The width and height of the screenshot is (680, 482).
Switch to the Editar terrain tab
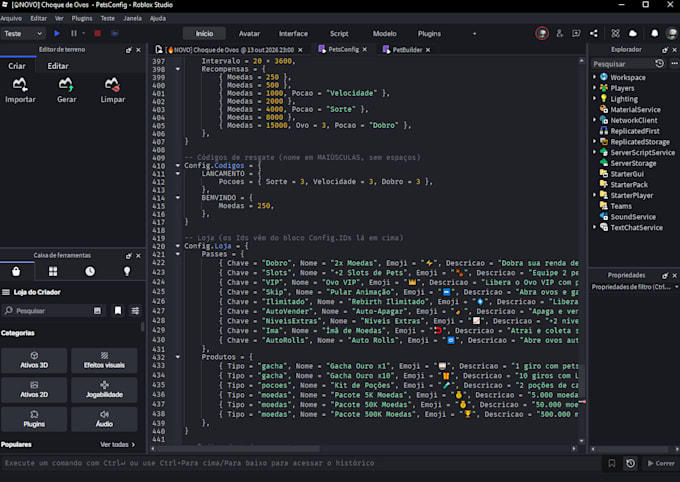(58, 66)
